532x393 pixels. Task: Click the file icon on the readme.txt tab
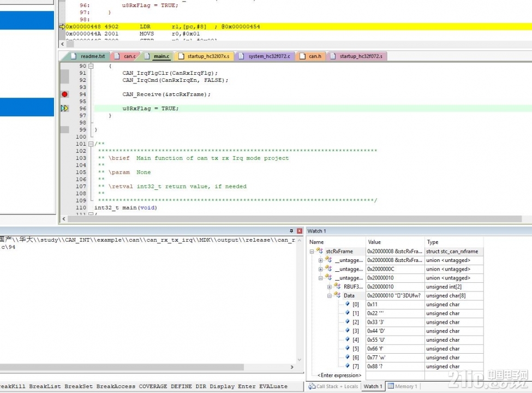(74, 56)
